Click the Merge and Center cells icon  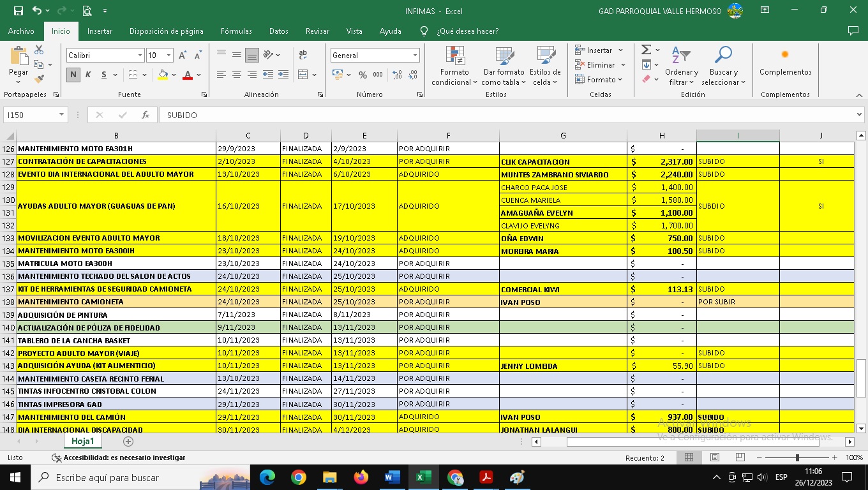click(303, 75)
